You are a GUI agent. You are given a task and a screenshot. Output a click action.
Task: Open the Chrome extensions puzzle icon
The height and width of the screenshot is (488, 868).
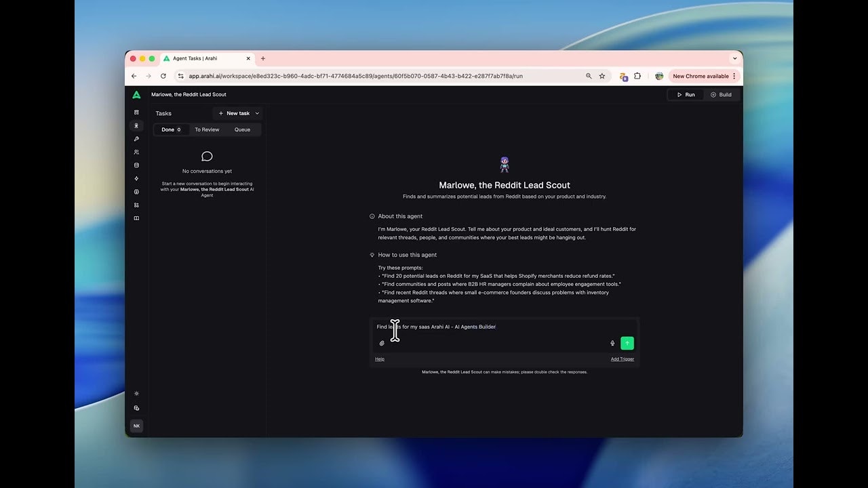pyautogui.click(x=637, y=76)
